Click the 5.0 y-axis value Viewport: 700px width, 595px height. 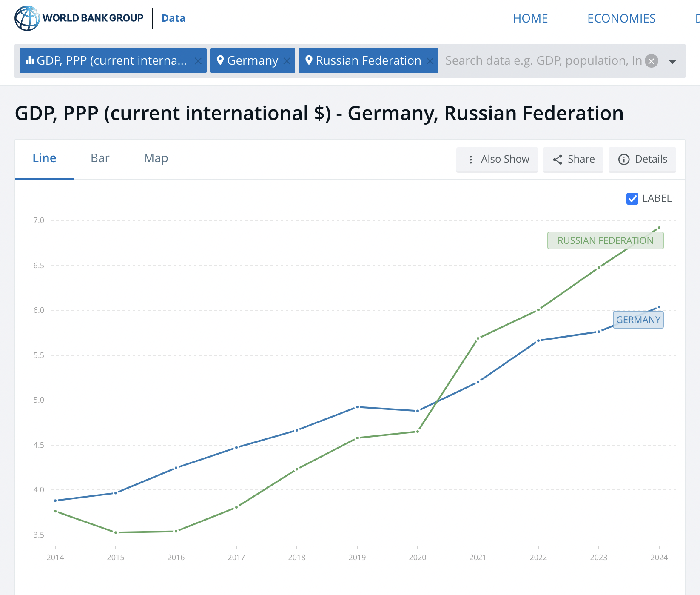coord(39,400)
